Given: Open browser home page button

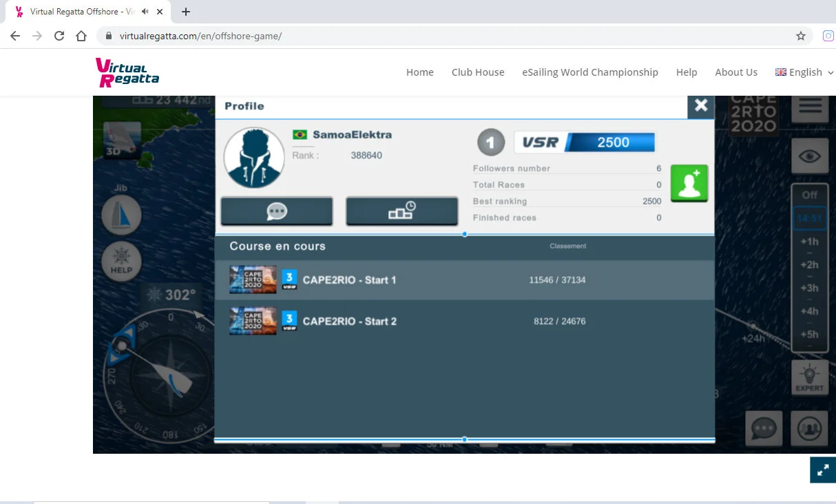Looking at the screenshot, I should tap(81, 36).
